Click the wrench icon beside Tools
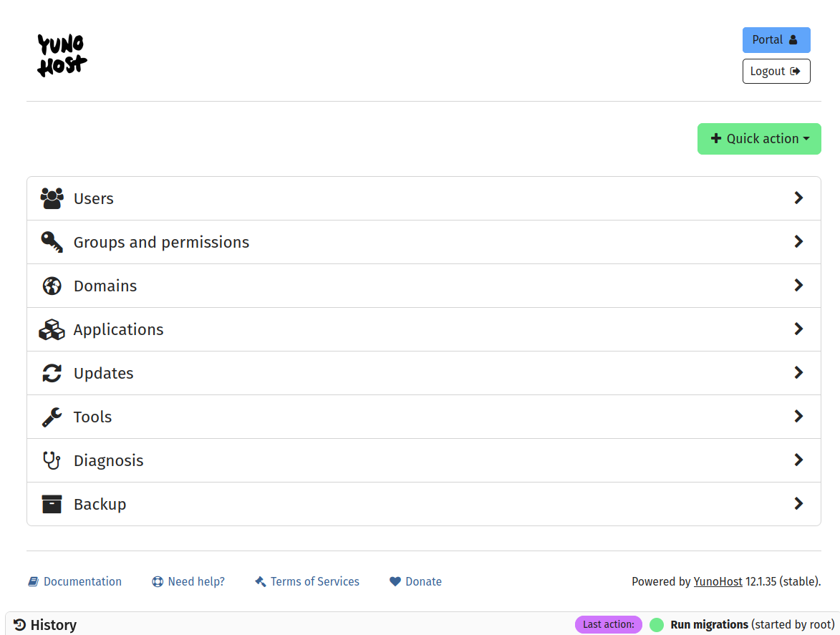Image resolution: width=840 pixels, height=635 pixels. click(52, 417)
